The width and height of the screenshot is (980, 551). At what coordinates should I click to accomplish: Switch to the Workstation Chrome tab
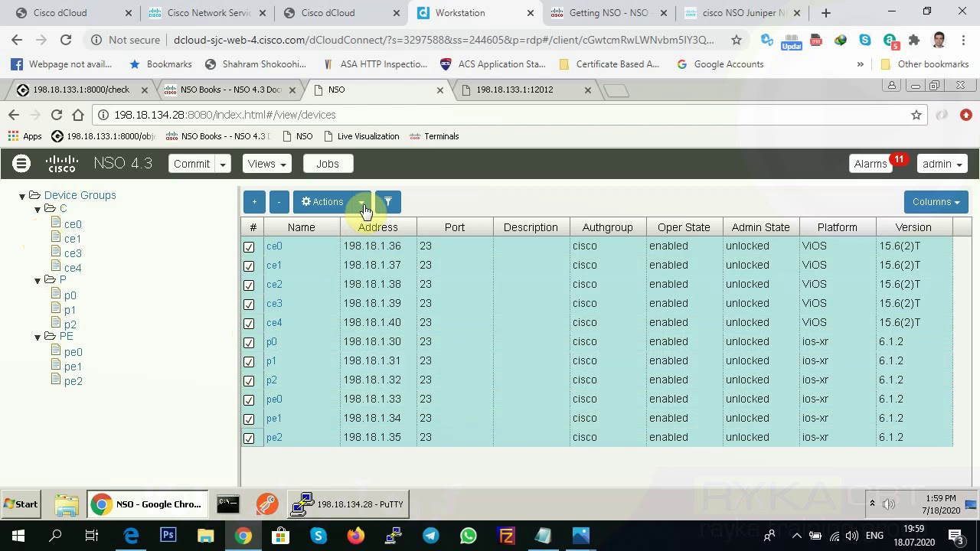(x=475, y=13)
